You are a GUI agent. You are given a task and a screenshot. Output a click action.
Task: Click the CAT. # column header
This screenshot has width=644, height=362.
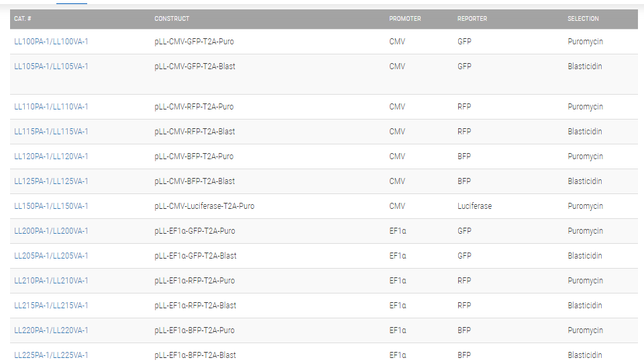pos(23,19)
